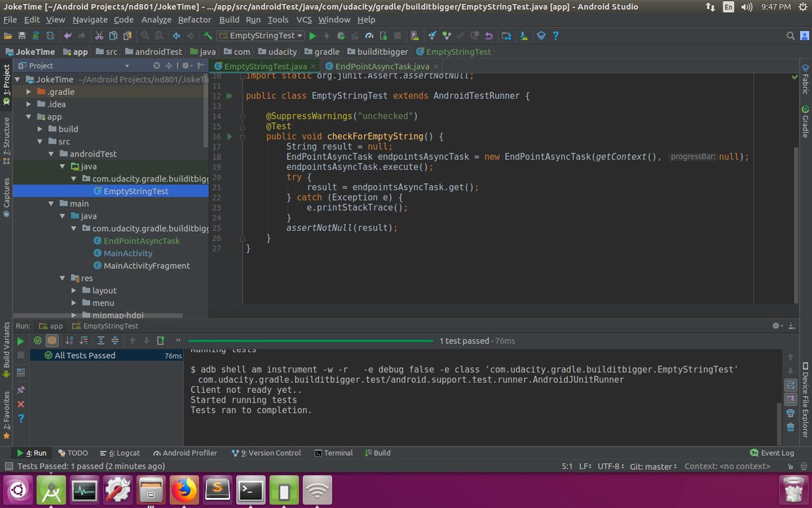Click Run panel settings gear icon
The width and height of the screenshot is (812, 508).
[776, 326]
